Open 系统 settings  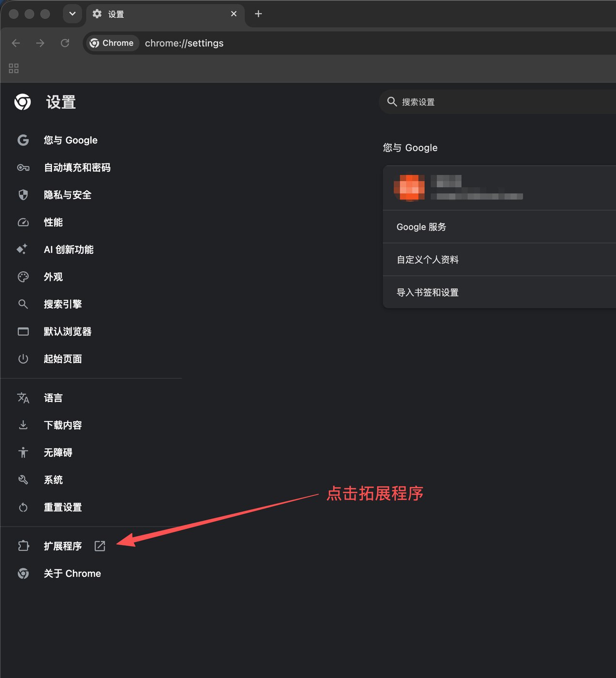[x=53, y=480]
